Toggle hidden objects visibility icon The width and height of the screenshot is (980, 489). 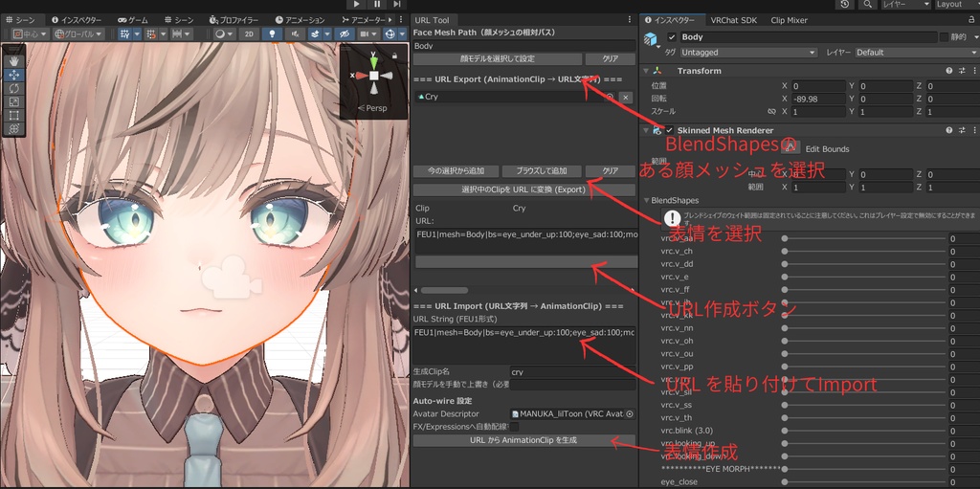(x=344, y=33)
